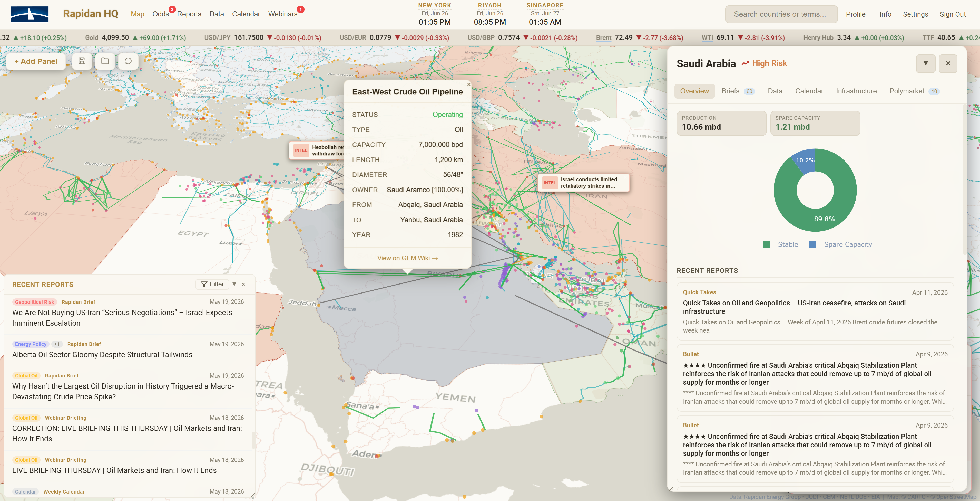Click the Odds notification badge
Image resolution: width=980 pixels, height=501 pixels.
click(172, 9)
